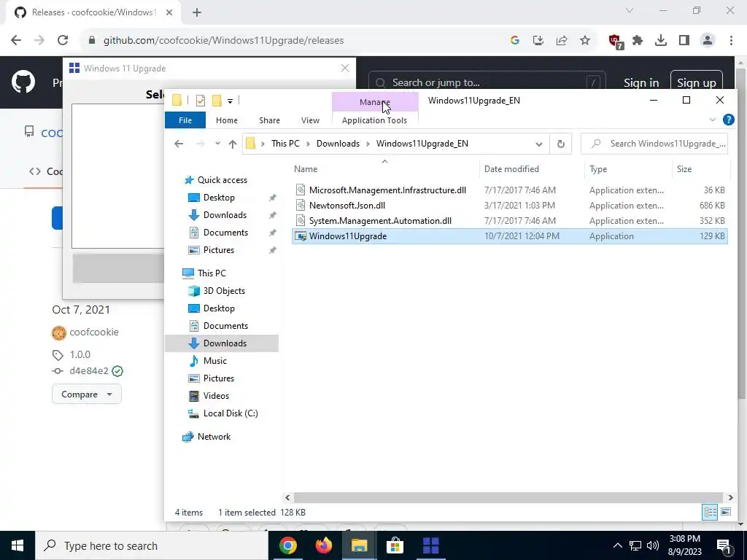Click the Up one level arrow

point(233,144)
